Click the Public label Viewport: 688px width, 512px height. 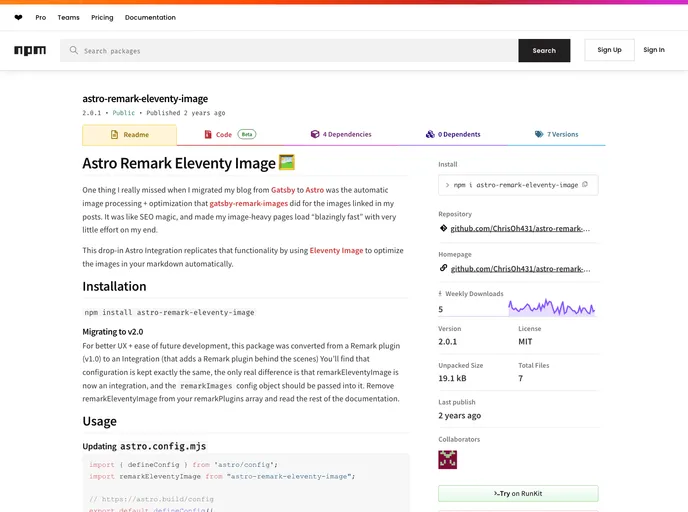(124, 113)
